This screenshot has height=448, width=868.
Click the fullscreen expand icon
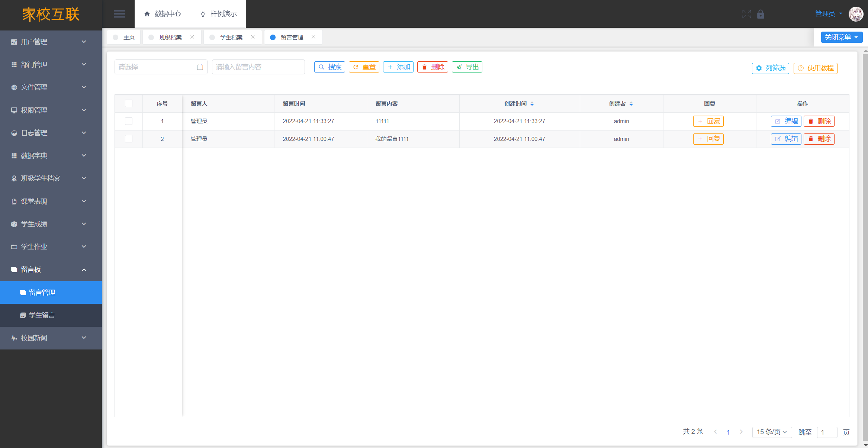click(746, 14)
